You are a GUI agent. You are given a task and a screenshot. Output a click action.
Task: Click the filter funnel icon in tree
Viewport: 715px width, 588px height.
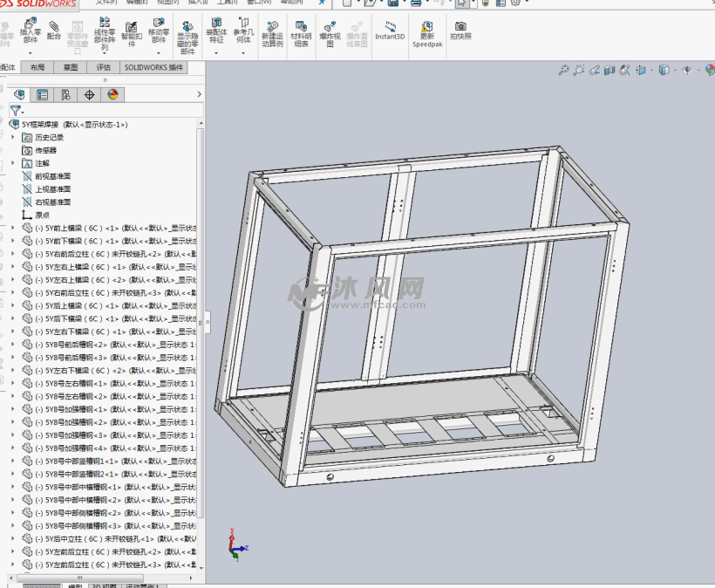tap(16, 111)
